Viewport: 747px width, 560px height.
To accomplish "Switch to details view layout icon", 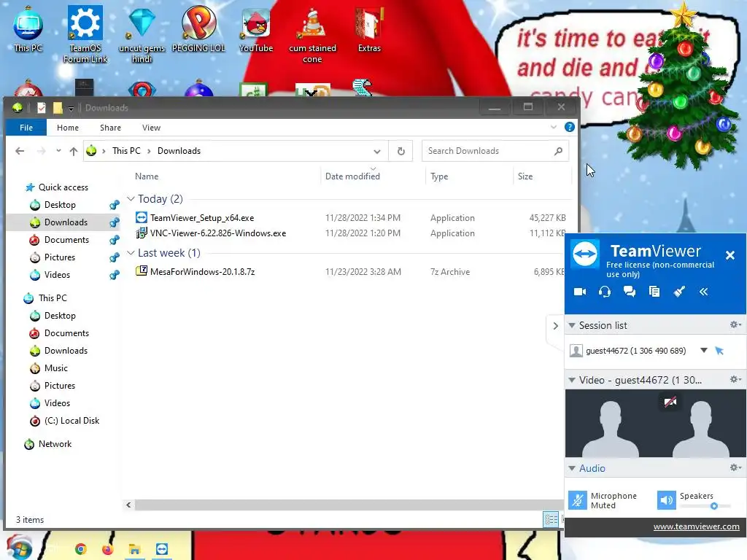I will [x=551, y=519].
